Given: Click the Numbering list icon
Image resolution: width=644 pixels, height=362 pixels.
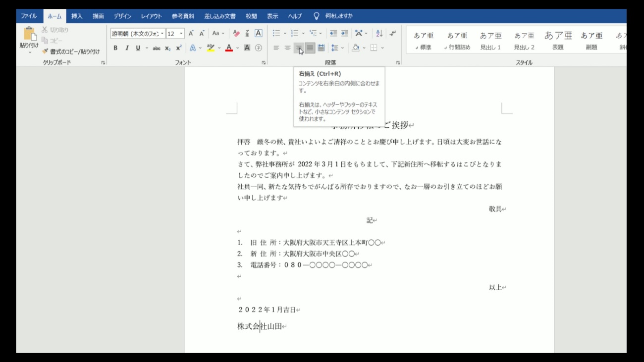Looking at the screenshot, I should pyautogui.click(x=295, y=34).
